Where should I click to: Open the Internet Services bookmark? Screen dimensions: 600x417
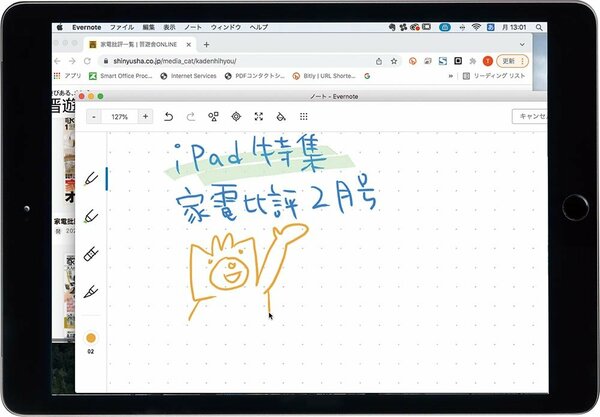[188, 76]
